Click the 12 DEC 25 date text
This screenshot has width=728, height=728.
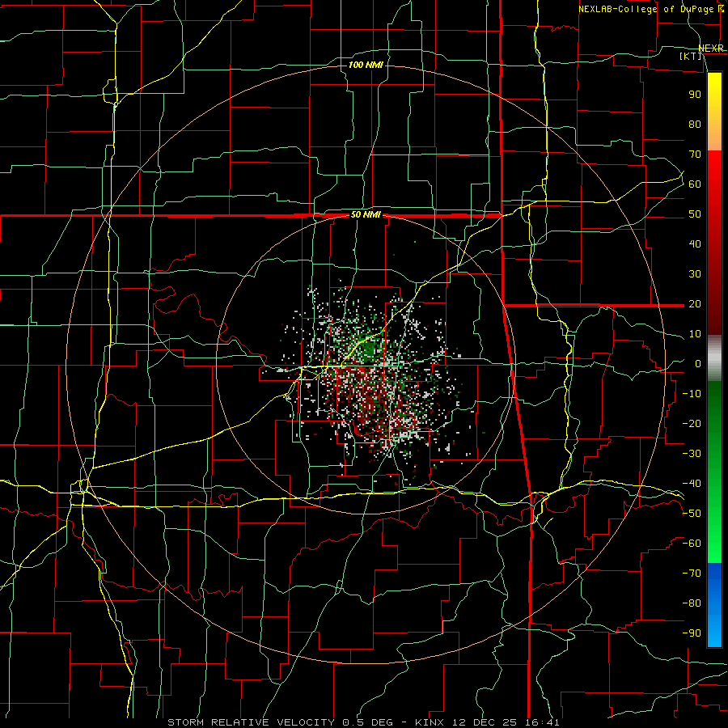tap(485, 722)
